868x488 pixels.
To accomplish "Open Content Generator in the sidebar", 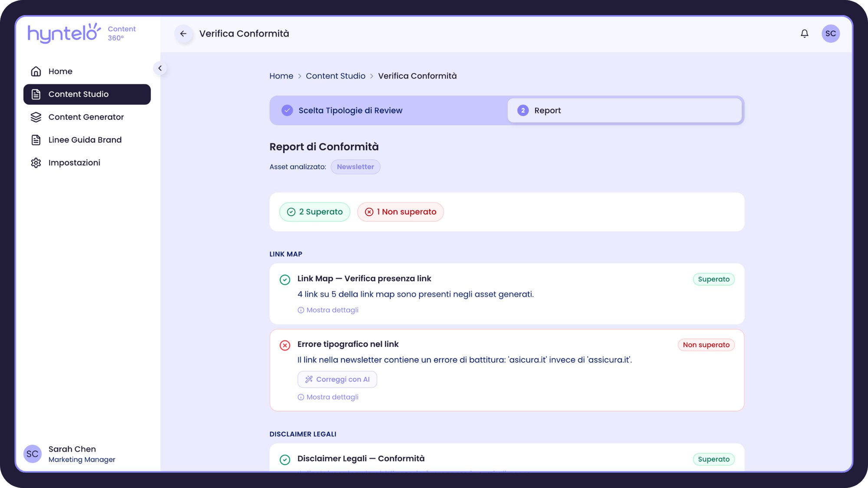I will click(87, 117).
